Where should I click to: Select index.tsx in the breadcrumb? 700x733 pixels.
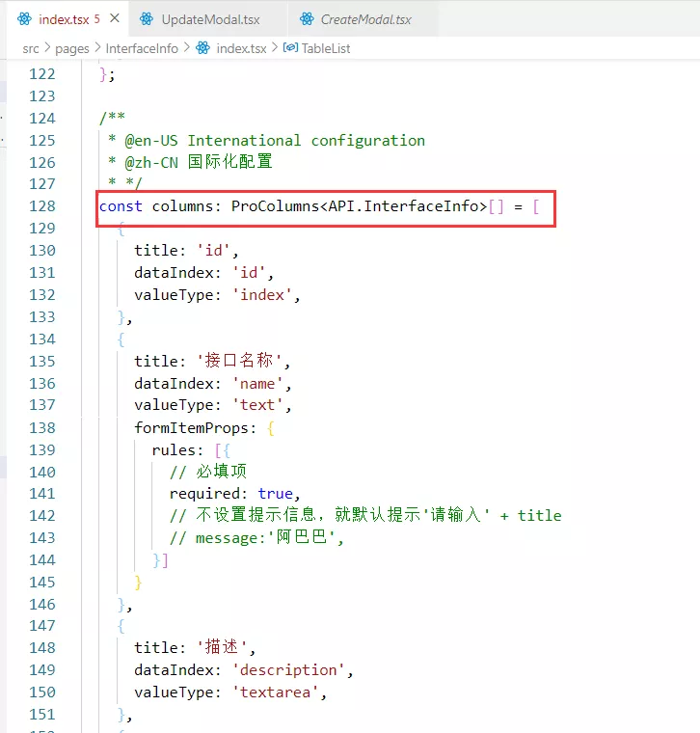point(241,48)
